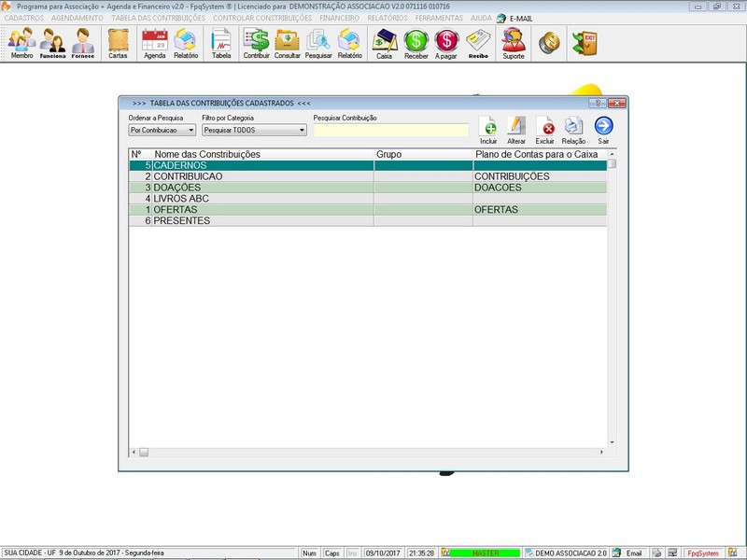Open the Consultar toolbar icon

[x=288, y=43]
